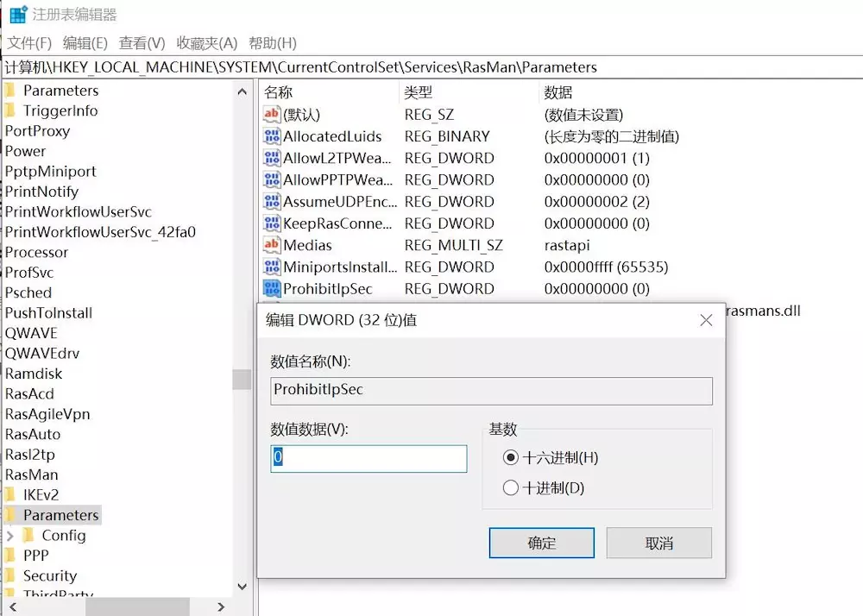
Task: Select the hexadecimal (十六进制) radio button
Action: (x=511, y=457)
